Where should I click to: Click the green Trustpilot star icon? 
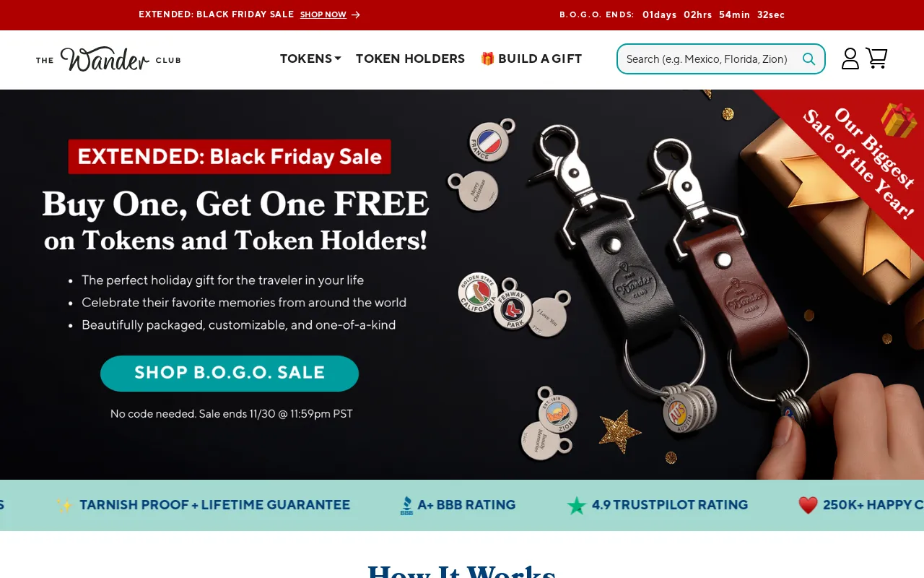click(577, 505)
